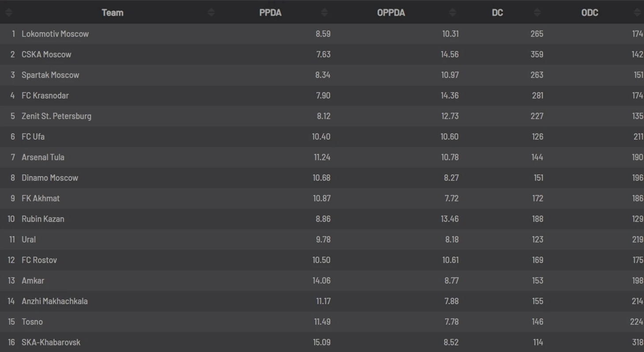Screen dimensions: 644x352
Task: Open CSKA Moscow team page
Action: (x=46, y=55)
